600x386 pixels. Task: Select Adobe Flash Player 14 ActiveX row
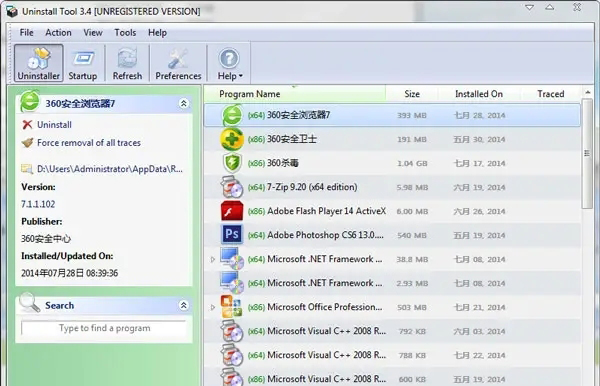pos(392,211)
